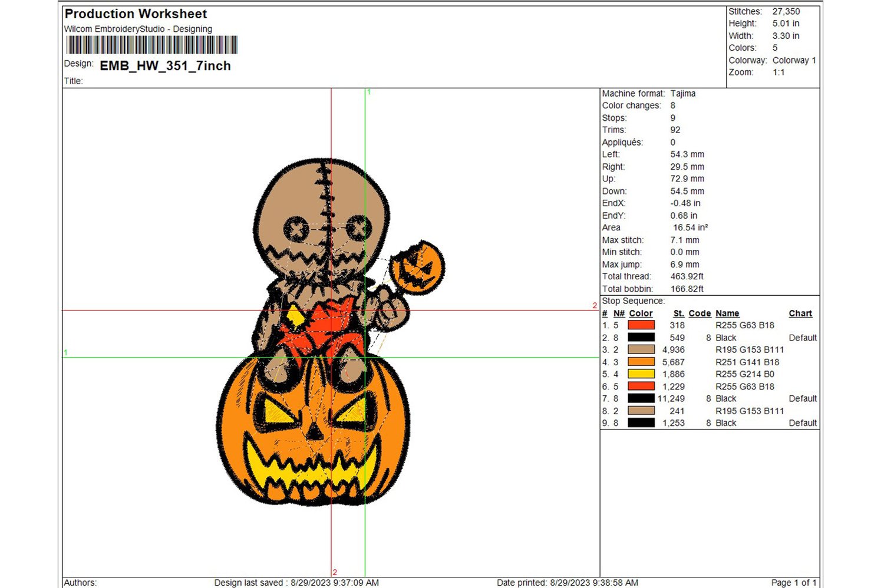Click the "Name" column header

point(727,313)
